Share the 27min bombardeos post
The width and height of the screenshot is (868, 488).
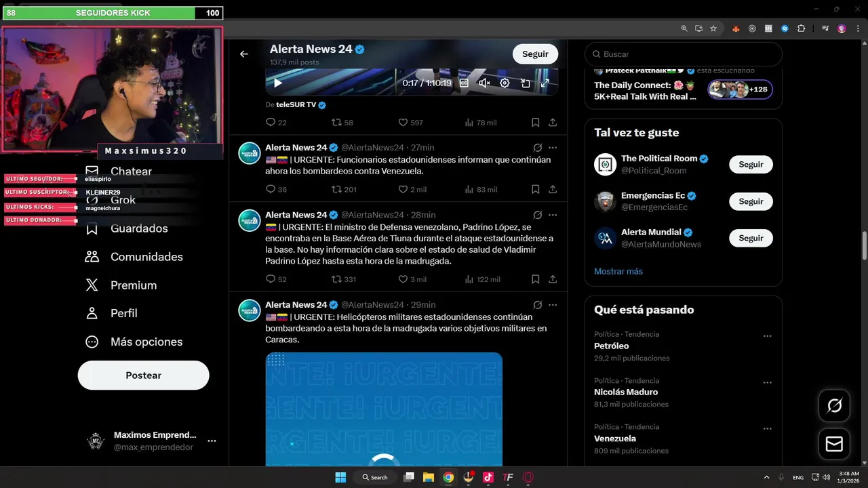click(x=553, y=190)
